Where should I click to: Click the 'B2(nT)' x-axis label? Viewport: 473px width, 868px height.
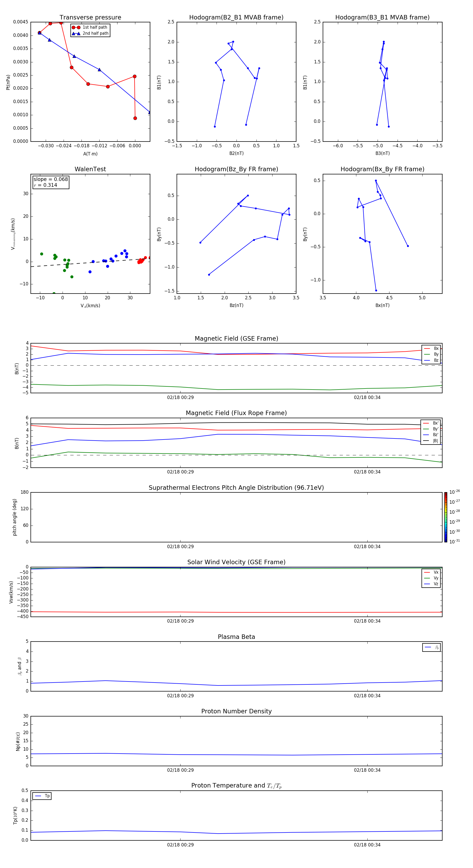tap(236, 153)
